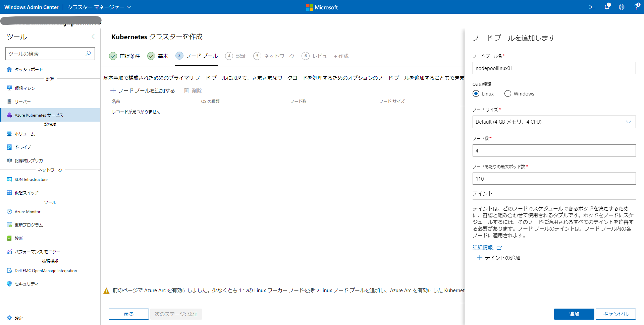Go to the 基本 step
Screen dimensions: 644x325
click(x=158, y=56)
